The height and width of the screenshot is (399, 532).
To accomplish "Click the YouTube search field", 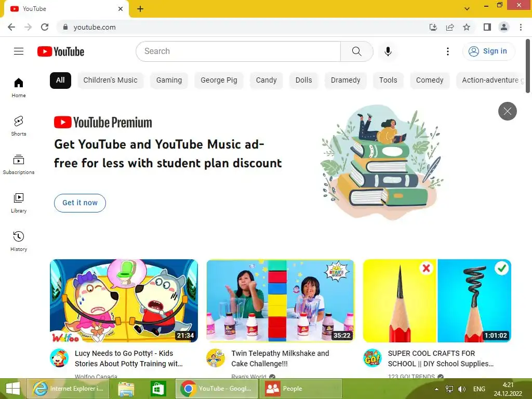I will pyautogui.click(x=238, y=51).
